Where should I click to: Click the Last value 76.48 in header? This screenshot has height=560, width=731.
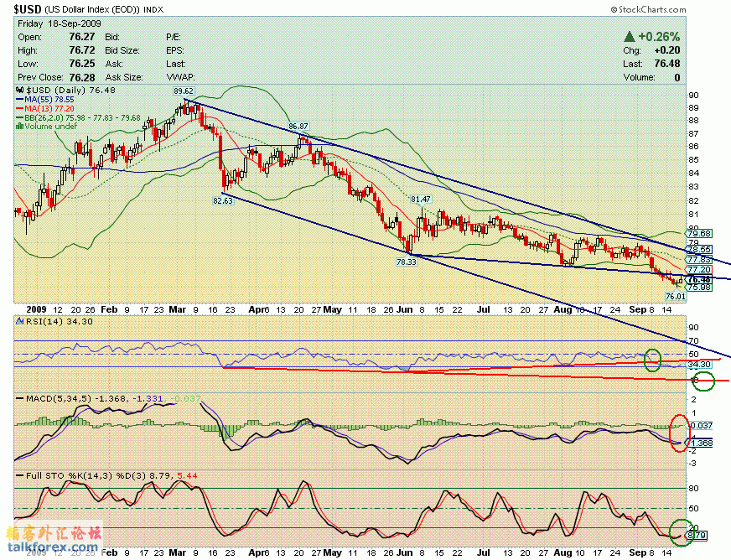666,64
